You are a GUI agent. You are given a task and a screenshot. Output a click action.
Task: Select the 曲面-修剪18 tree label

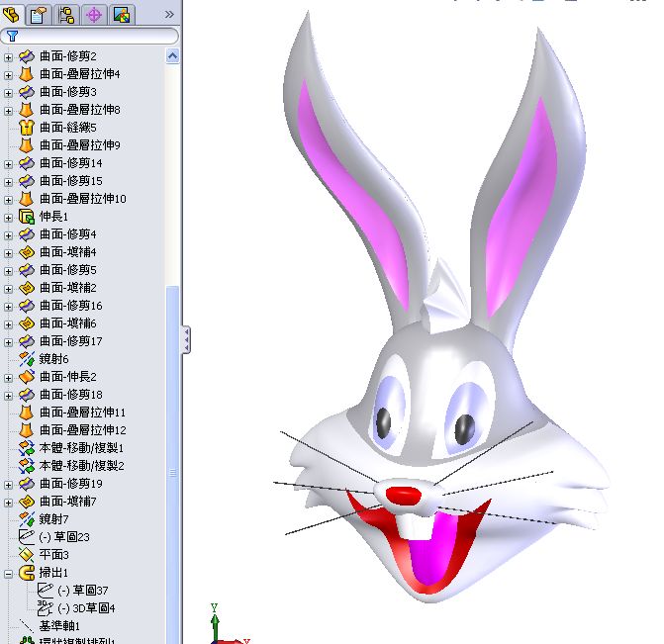(70, 395)
